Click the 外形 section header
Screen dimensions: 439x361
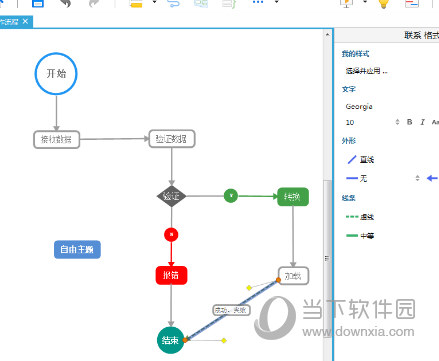349,141
